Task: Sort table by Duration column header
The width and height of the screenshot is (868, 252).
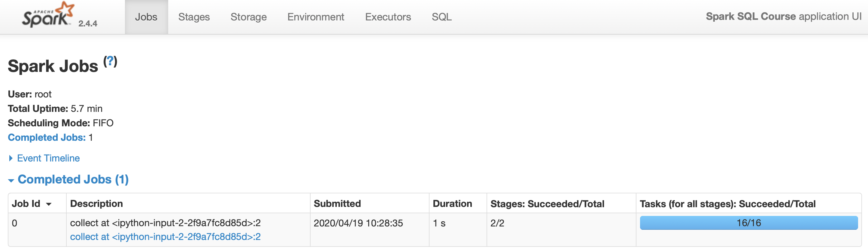Action: click(452, 204)
